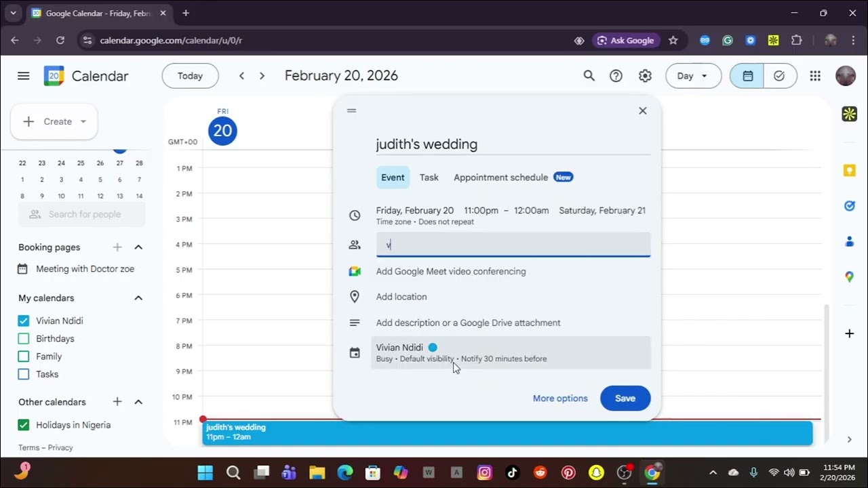The height and width of the screenshot is (488, 868).
Task: Open More options for the event
Action: (560, 399)
